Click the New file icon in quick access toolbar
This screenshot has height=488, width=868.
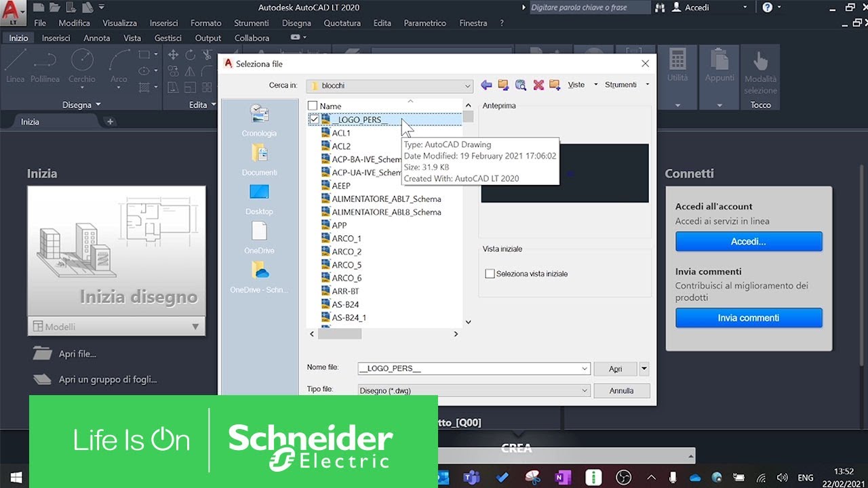pyautogui.click(x=39, y=7)
